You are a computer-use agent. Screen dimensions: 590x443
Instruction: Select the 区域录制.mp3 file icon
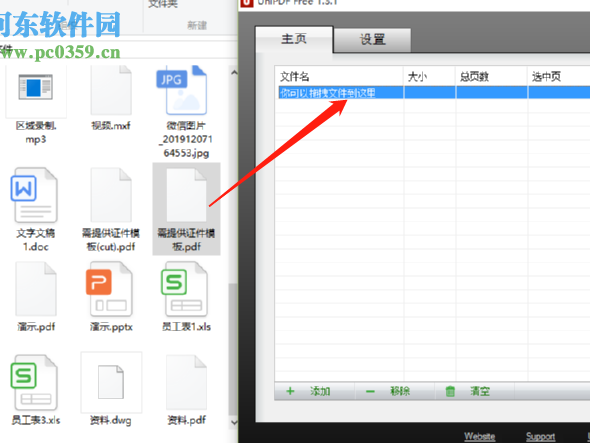click(x=36, y=87)
